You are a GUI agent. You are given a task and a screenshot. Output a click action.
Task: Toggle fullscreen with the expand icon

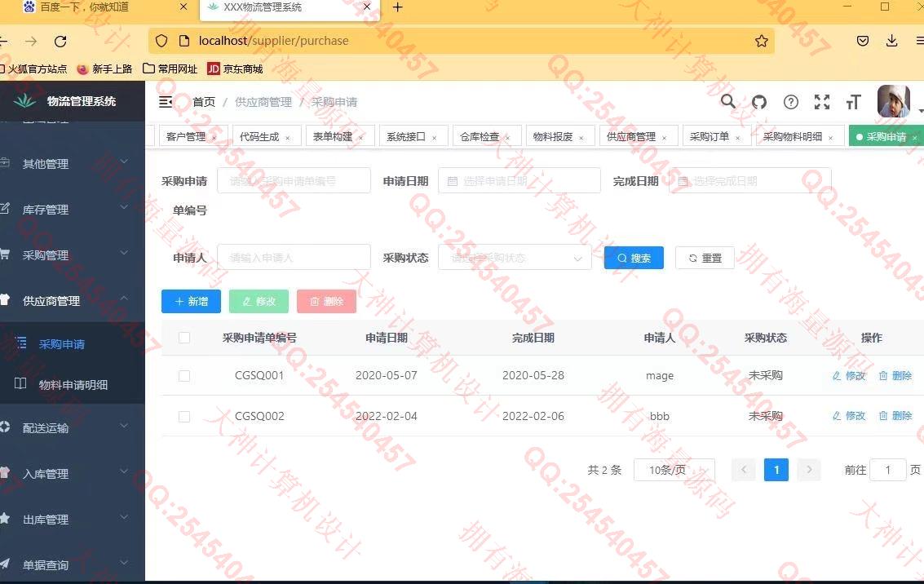(x=822, y=102)
